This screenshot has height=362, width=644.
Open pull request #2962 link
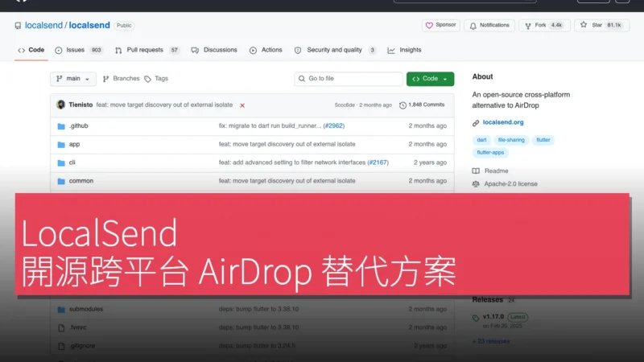tap(333, 126)
